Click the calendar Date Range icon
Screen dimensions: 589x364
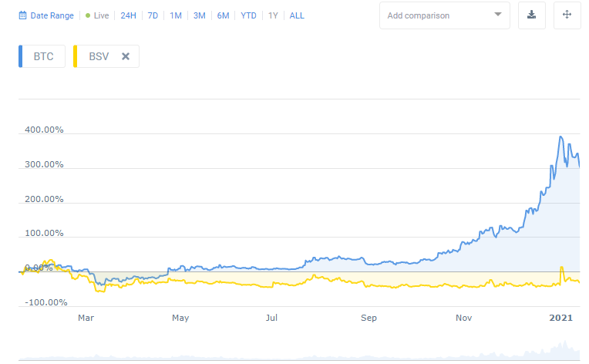(22, 15)
